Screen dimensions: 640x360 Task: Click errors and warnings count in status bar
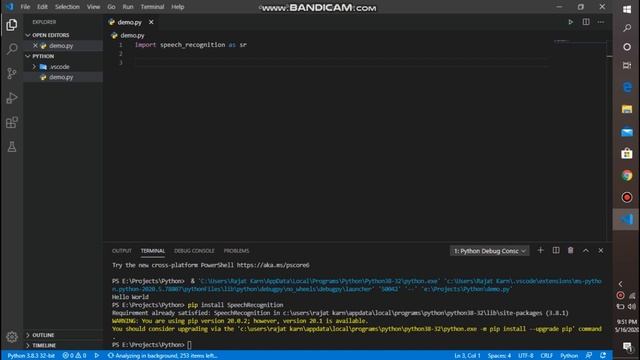[74, 356]
